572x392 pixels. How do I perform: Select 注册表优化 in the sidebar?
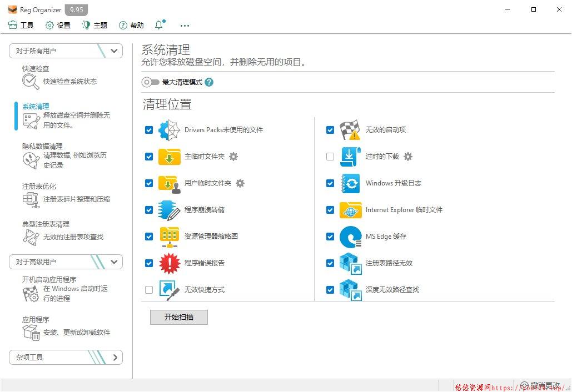coord(66,195)
